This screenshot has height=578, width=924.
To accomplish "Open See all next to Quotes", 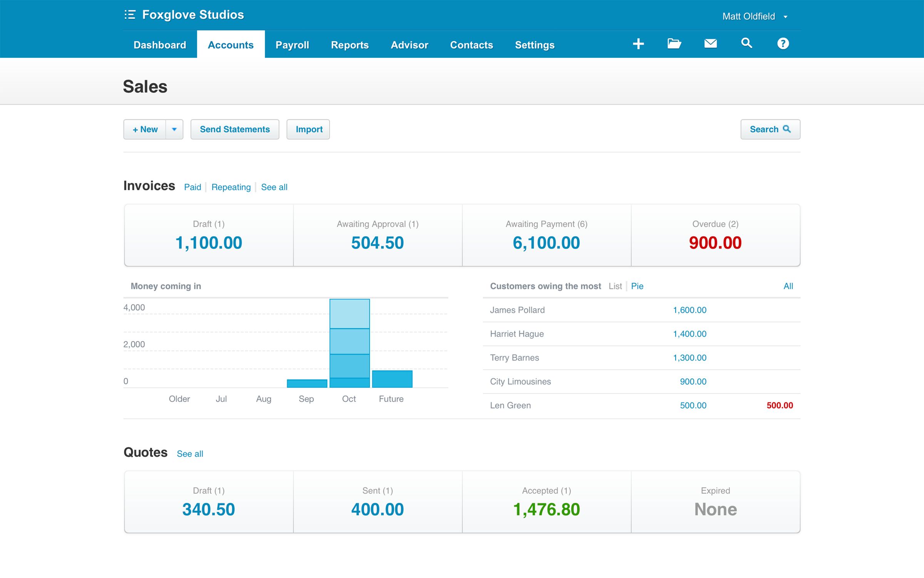I will coord(190,454).
